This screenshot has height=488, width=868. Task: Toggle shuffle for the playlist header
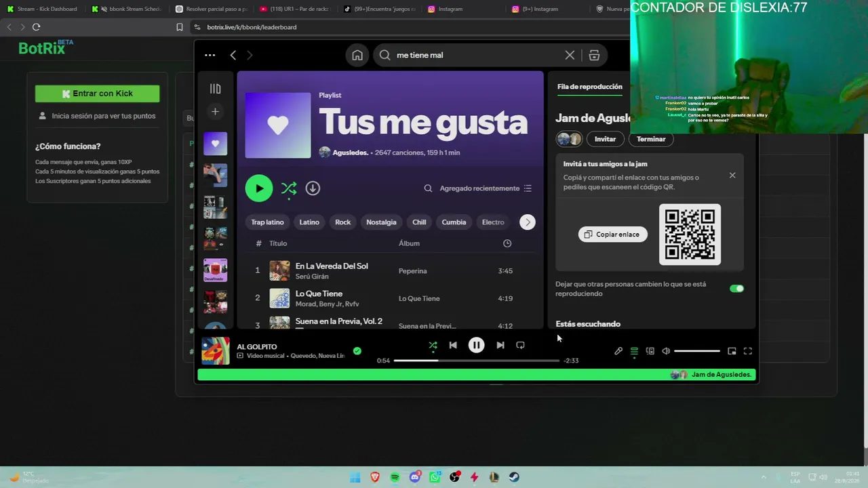click(x=289, y=188)
